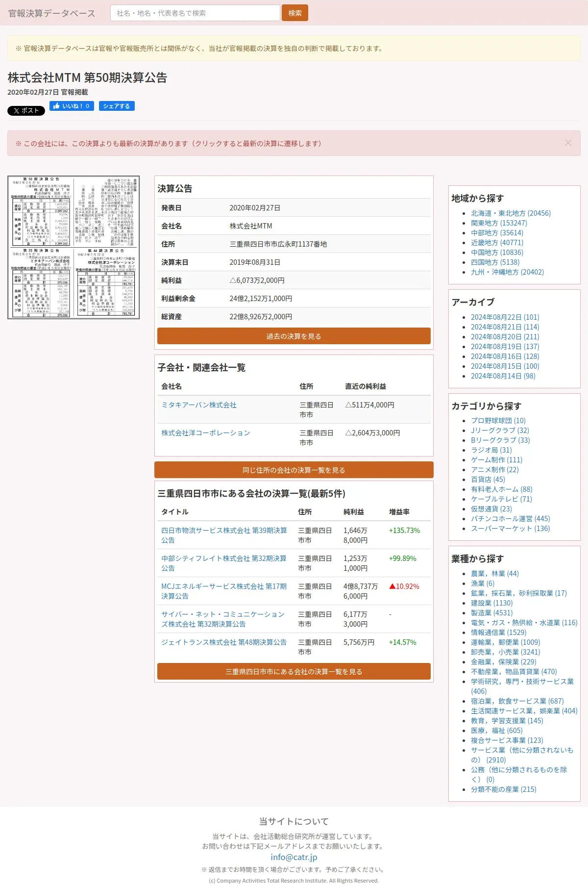The width and height of the screenshot is (588, 889).
Task: Open archive 2024年08月14日 (98)
Action: [x=503, y=376]
